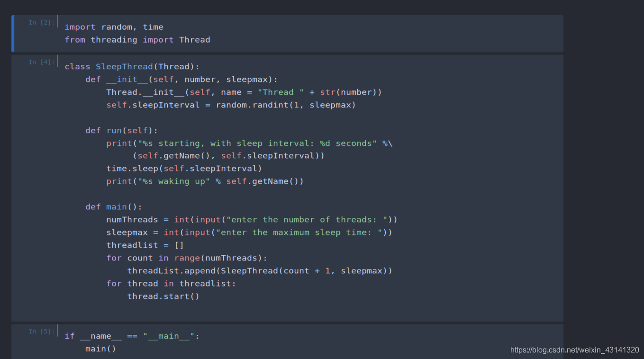Click the 'thread.start()' line
This screenshot has height=359, width=644.
163,296
